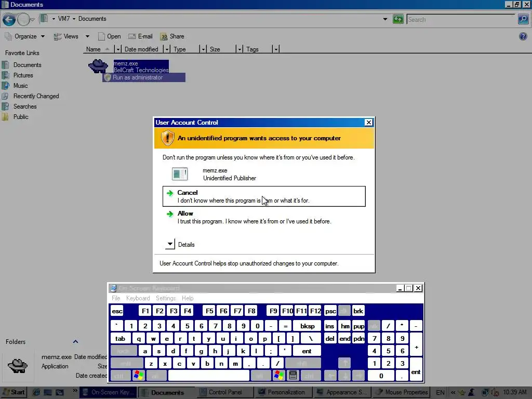Click the Internet Explorer quick launch icon
The width and height of the screenshot is (532, 399).
point(37,392)
